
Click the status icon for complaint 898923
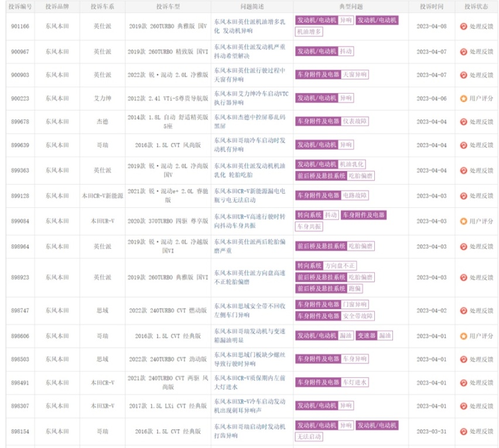point(463,278)
